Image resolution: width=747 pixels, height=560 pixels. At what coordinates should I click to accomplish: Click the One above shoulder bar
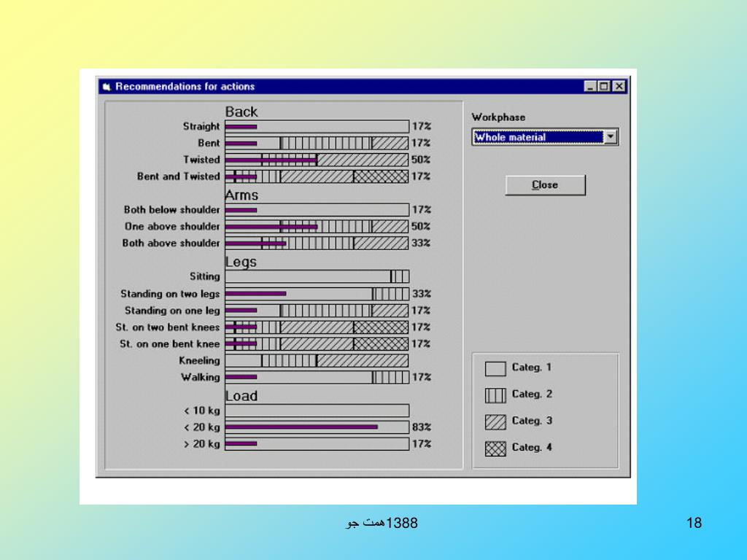317,227
